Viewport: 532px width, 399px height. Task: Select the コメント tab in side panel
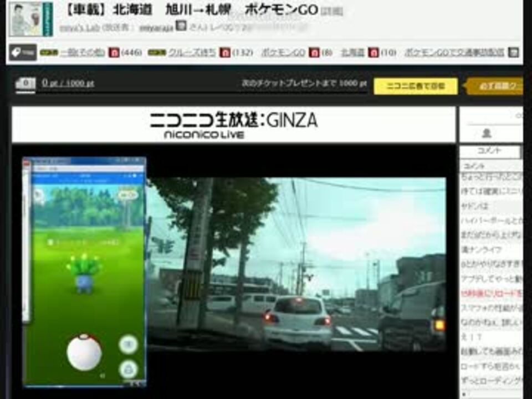[489, 151]
